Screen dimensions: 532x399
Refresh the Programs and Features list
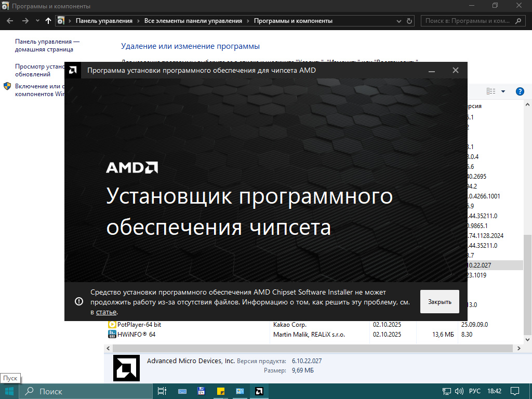click(409, 21)
